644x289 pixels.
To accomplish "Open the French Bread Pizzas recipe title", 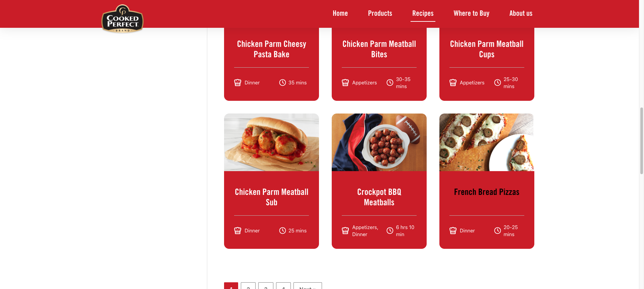I will click(x=487, y=192).
